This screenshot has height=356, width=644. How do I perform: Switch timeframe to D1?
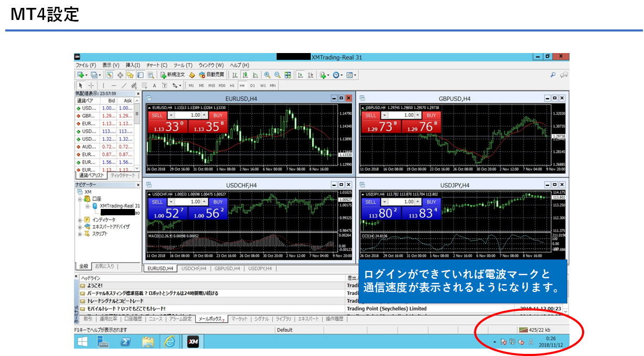(252, 85)
